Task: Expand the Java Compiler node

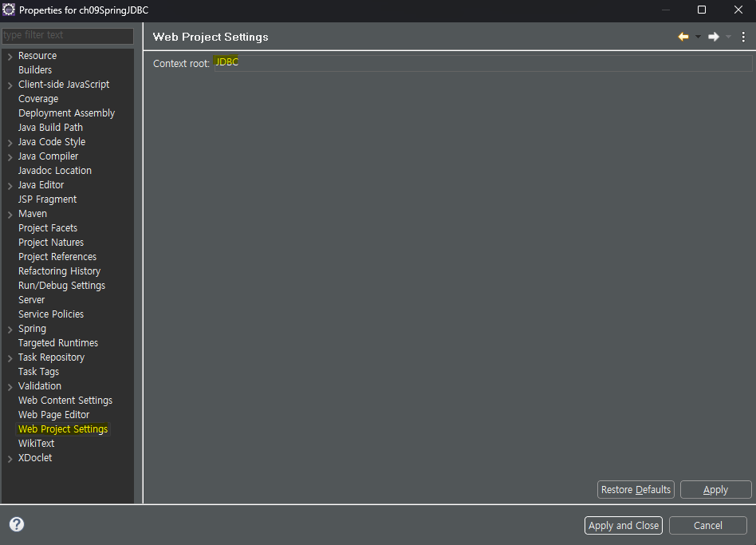Action: tap(10, 157)
